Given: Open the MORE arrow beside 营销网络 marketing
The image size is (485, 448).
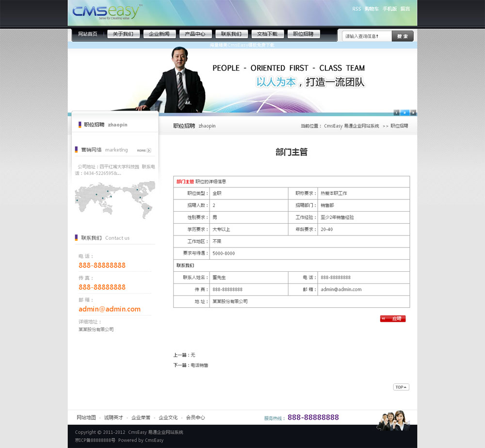Looking at the screenshot, I should click(144, 150).
